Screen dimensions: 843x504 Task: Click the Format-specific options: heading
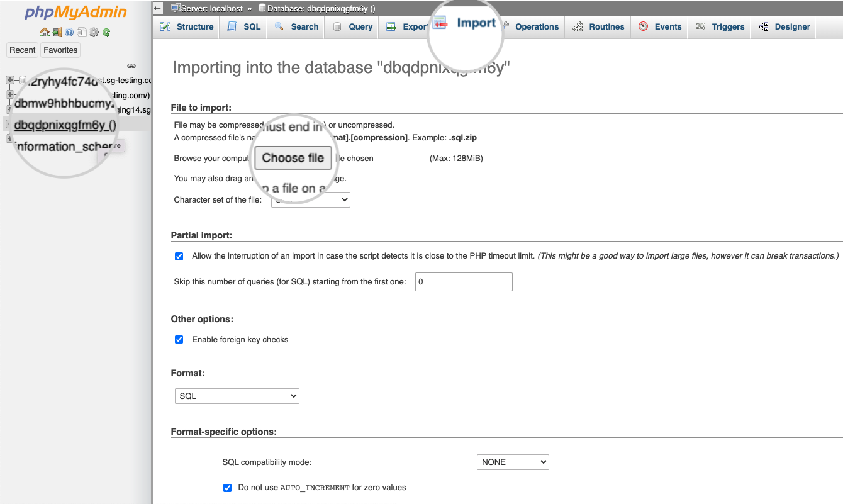[x=224, y=432]
